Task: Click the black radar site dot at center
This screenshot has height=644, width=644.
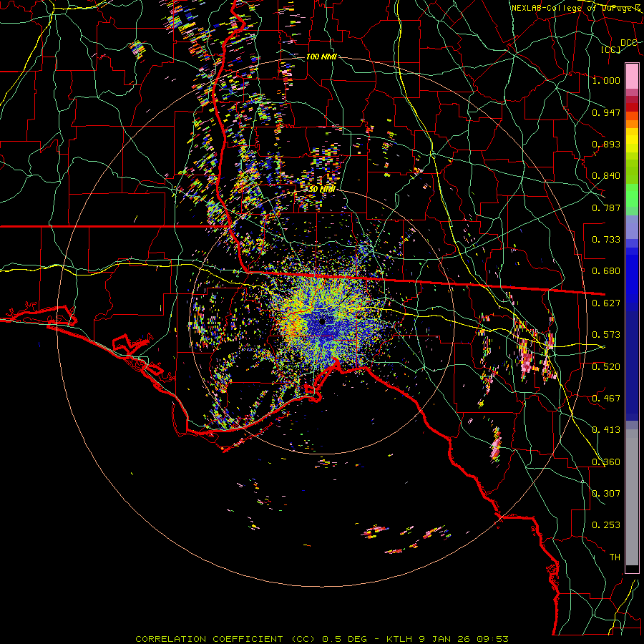Action: pyautogui.click(x=323, y=321)
